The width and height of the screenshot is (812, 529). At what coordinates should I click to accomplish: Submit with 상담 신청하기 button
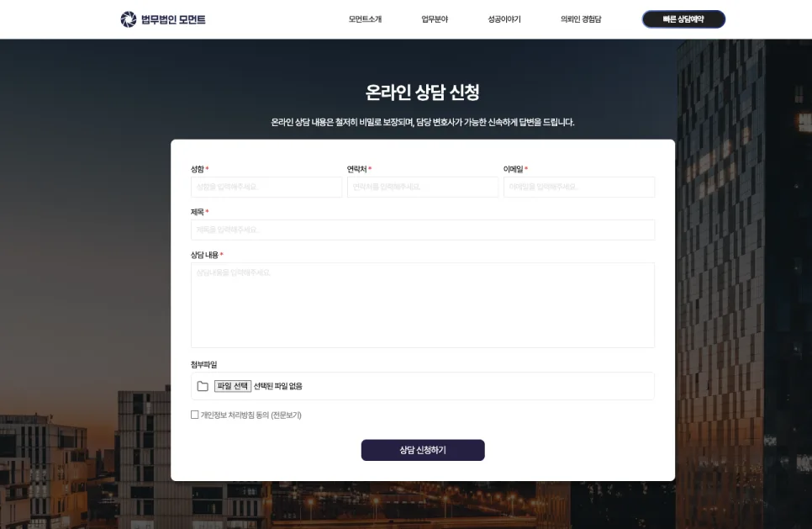coord(423,450)
